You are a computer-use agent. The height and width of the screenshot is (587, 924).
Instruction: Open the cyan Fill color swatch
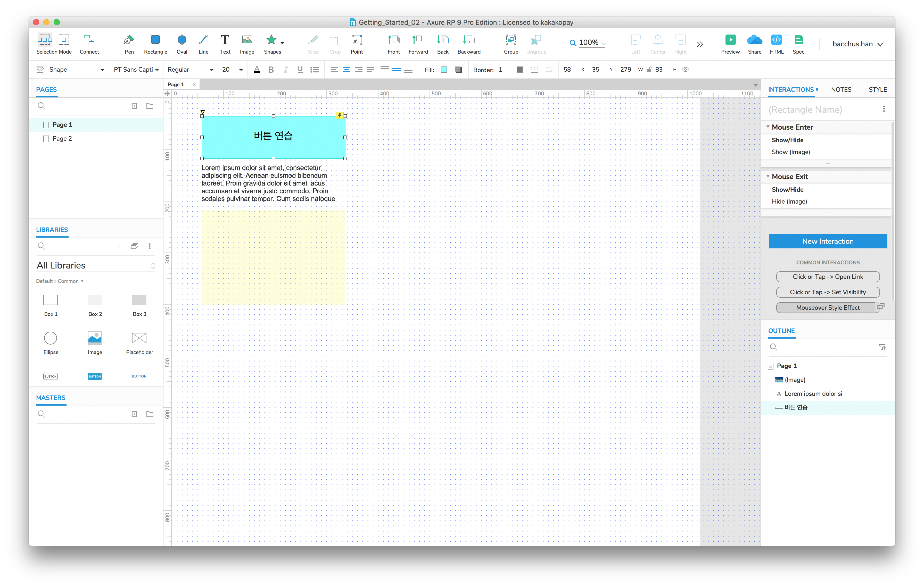pos(444,70)
